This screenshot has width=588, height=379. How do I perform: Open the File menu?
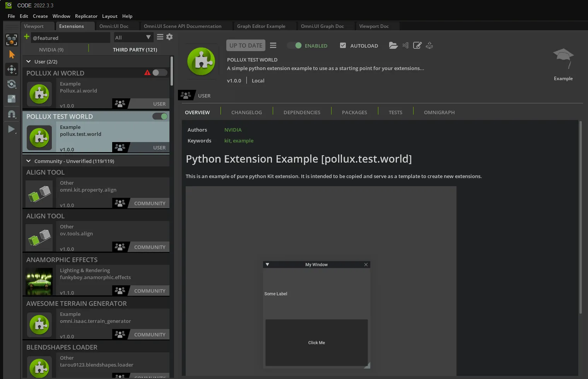11,16
